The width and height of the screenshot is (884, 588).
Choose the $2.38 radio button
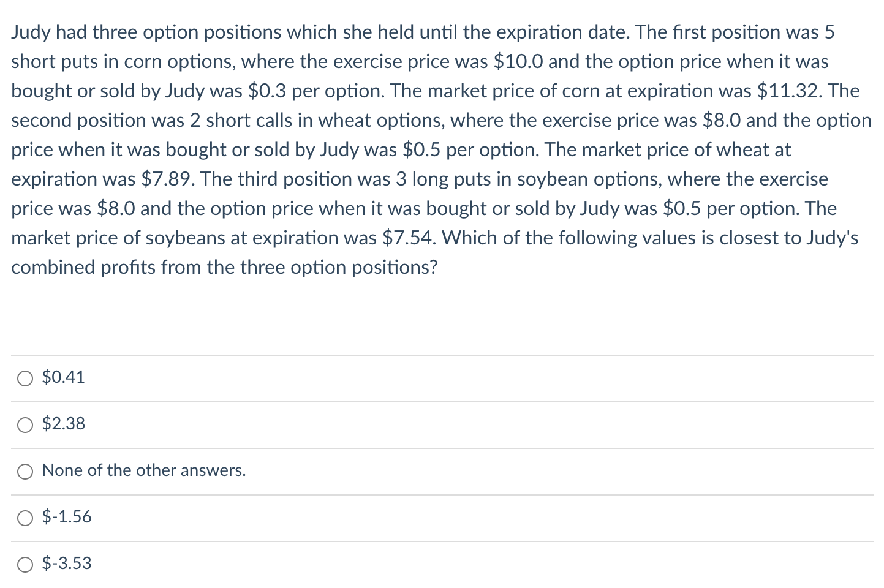coord(25,425)
